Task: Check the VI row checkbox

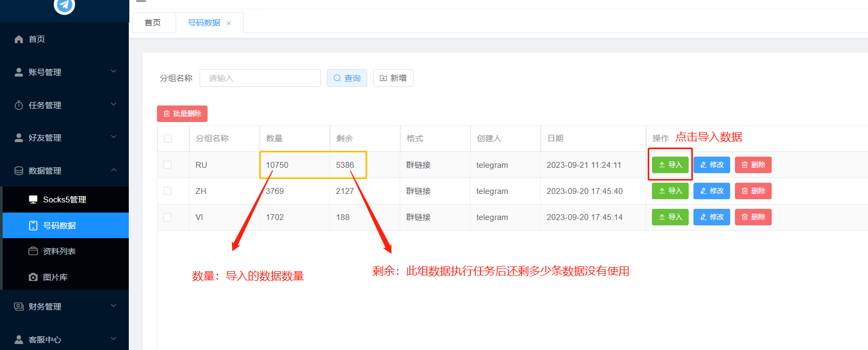Action: coord(168,217)
